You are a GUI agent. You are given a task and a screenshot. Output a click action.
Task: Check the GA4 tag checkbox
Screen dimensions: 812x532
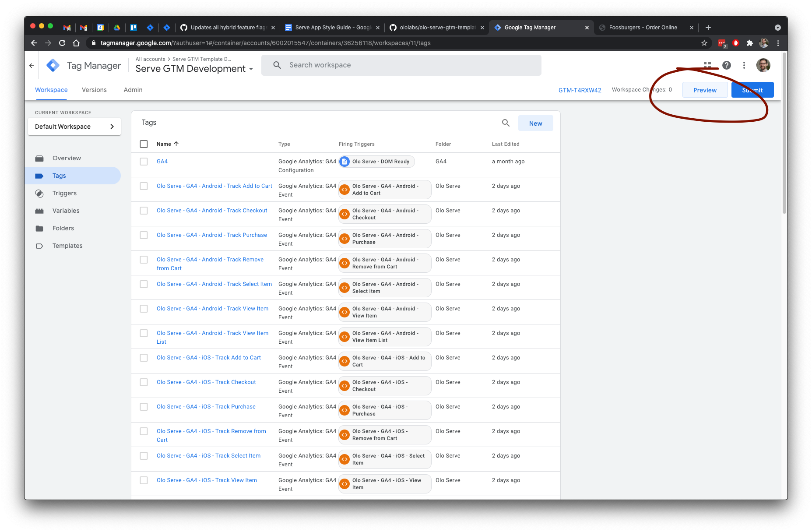coord(144,162)
